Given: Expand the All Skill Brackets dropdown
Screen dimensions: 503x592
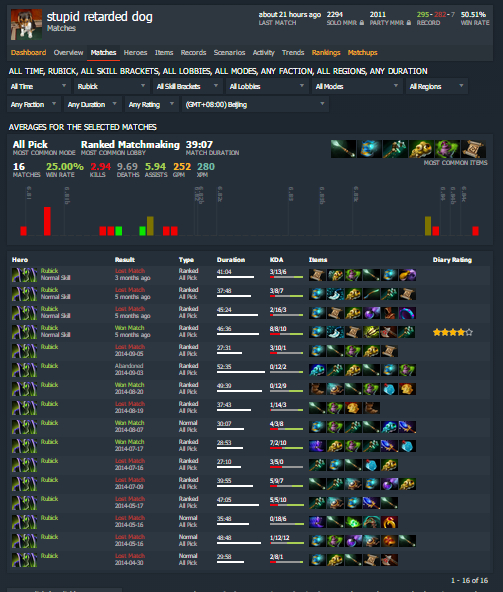Looking at the screenshot, I should click(x=188, y=86).
